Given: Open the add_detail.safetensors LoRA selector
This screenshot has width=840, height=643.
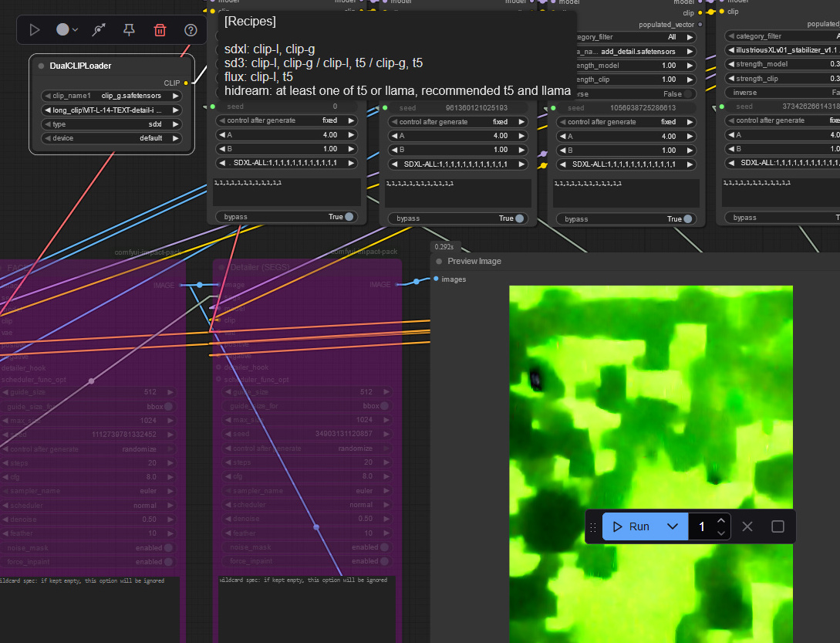Looking at the screenshot, I should coord(626,52).
